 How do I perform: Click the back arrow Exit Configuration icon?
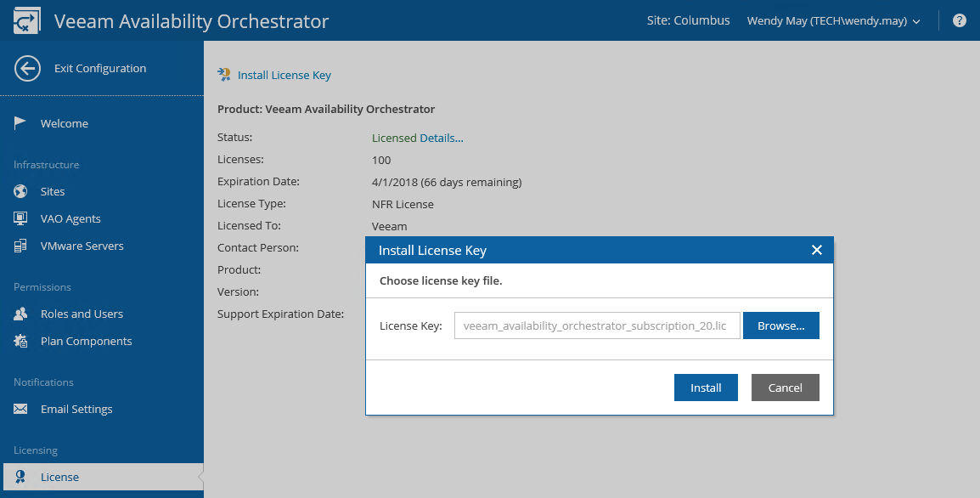tap(27, 69)
